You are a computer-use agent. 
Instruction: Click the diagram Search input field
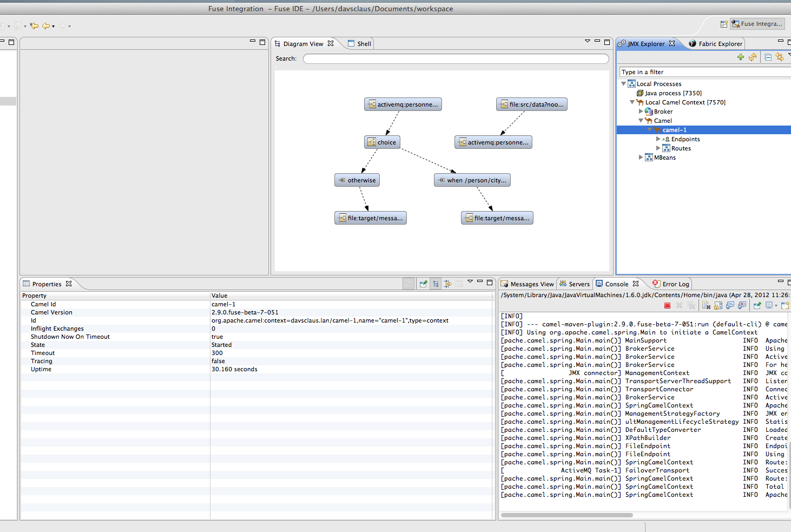(x=456, y=58)
